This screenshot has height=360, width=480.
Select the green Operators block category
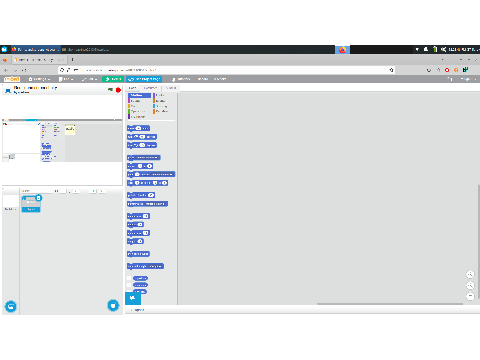[137, 111]
